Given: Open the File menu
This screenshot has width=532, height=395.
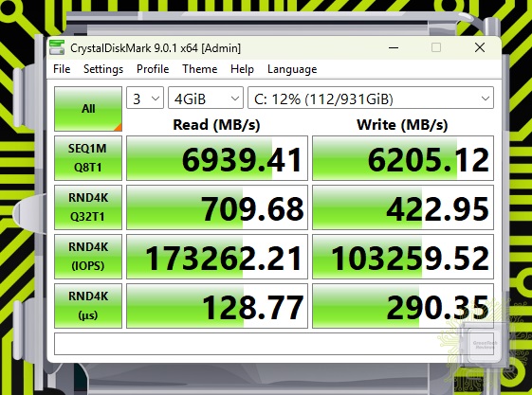Looking at the screenshot, I should 62,69.
